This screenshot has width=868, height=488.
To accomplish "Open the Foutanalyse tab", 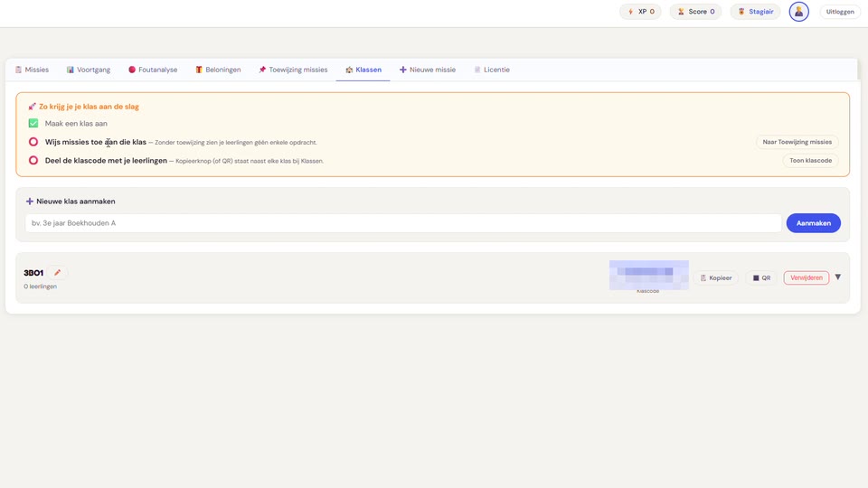I will [x=153, y=70].
